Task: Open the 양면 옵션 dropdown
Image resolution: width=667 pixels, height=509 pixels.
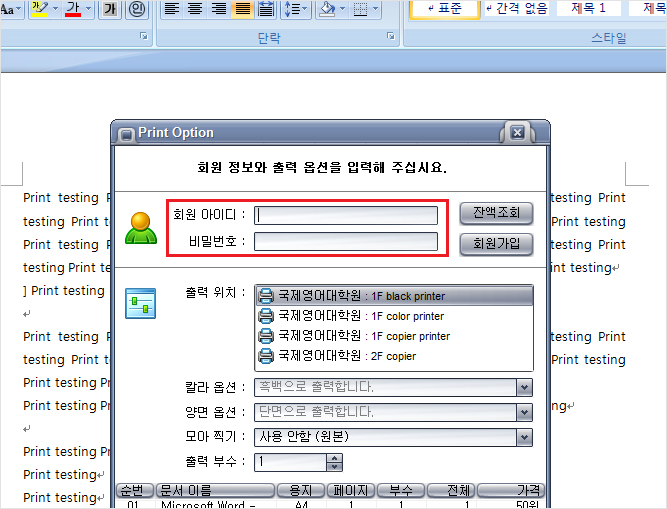Action: pyautogui.click(x=524, y=412)
